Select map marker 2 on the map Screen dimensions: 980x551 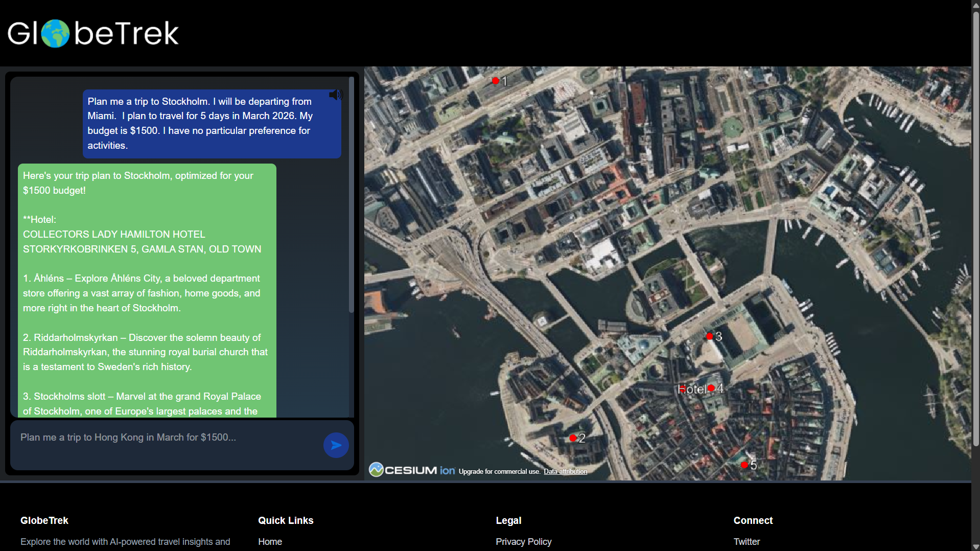(x=573, y=438)
